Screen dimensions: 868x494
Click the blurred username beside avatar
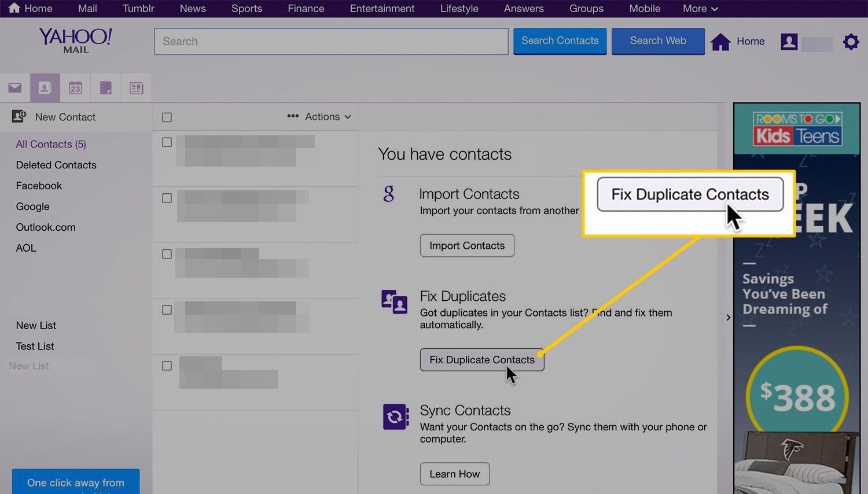pos(817,43)
